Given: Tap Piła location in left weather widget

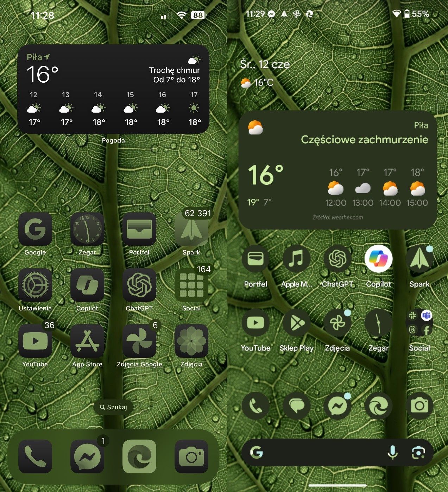Looking at the screenshot, I should pos(38,57).
